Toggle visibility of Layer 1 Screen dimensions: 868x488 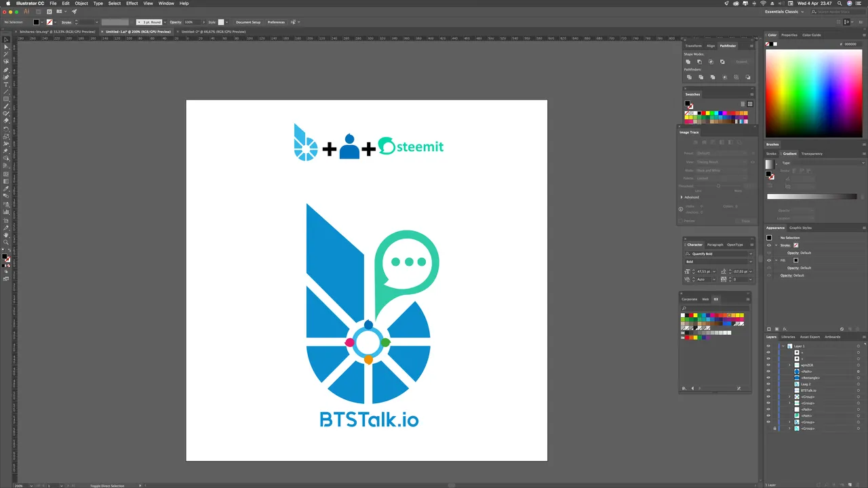pyautogui.click(x=768, y=346)
